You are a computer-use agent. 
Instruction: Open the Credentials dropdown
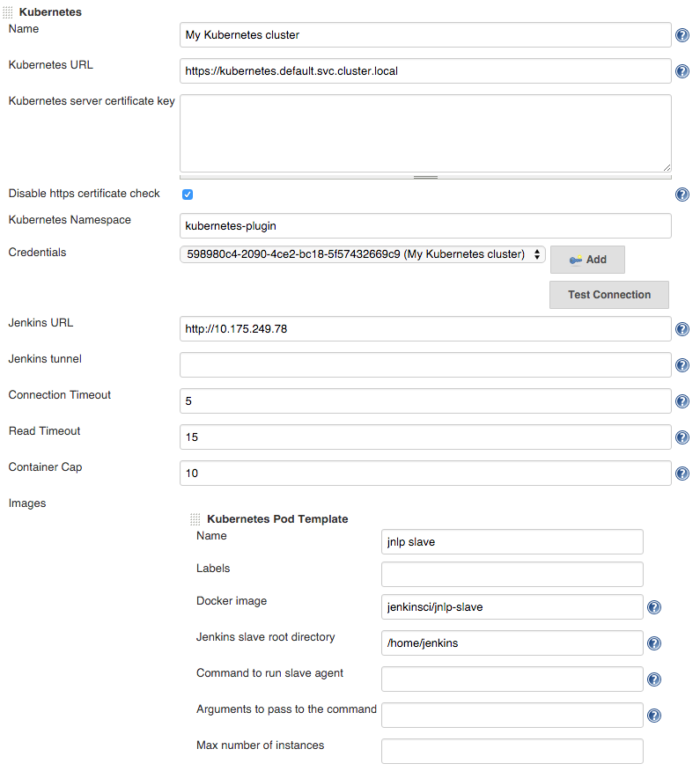[363, 254]
